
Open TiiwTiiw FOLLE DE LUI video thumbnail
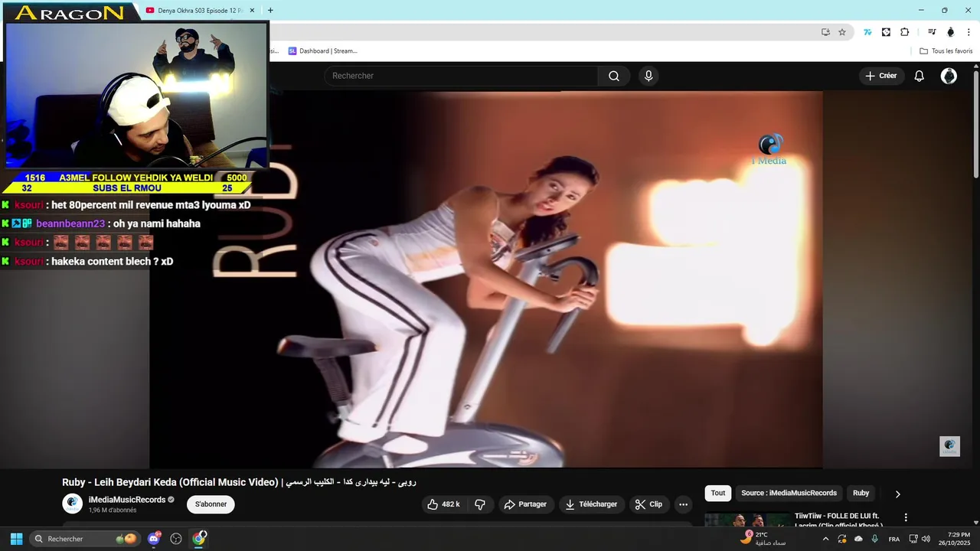point(746,520)
